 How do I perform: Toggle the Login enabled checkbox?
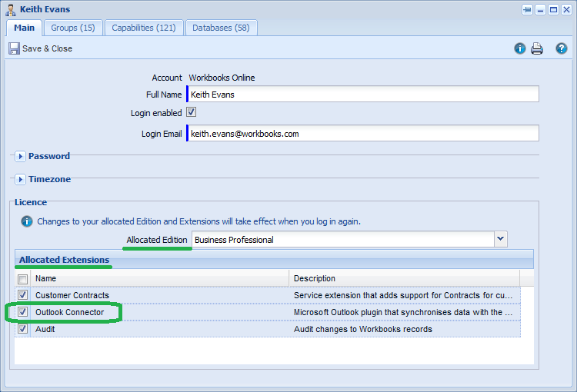[x=191, y=112]
